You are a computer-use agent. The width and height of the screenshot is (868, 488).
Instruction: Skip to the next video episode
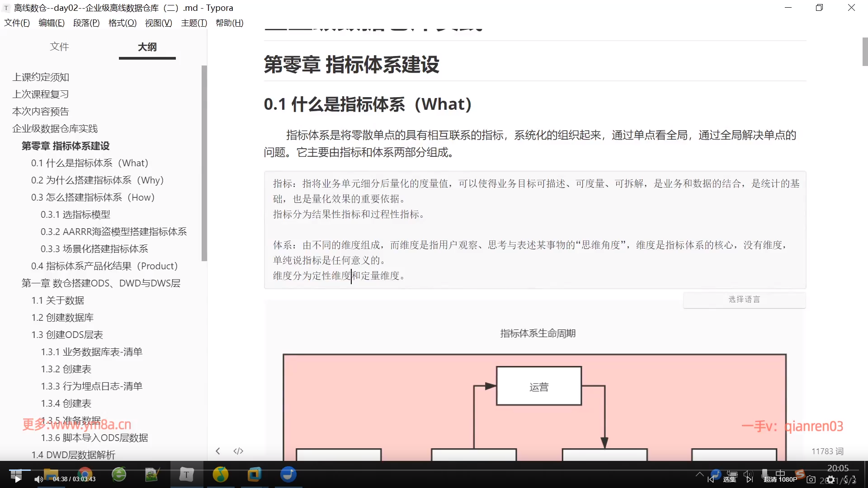[x=750, y=479]
